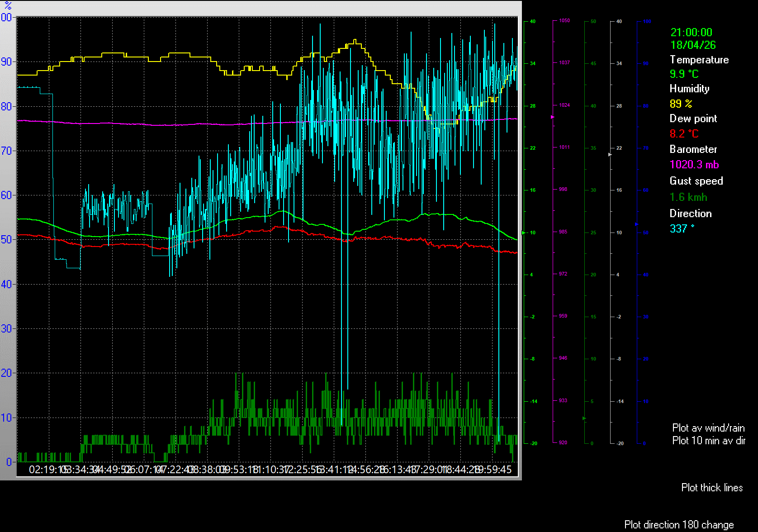
Task: Click the Barometer label
Action: (693, 149)
